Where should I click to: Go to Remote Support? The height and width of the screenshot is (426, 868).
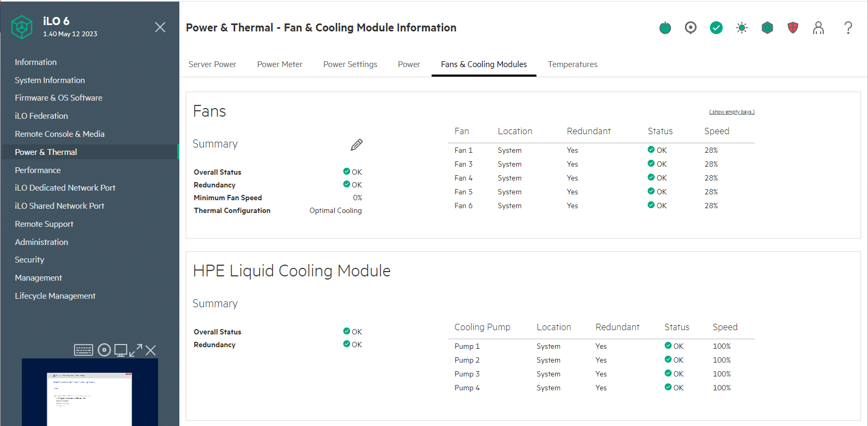44,224
